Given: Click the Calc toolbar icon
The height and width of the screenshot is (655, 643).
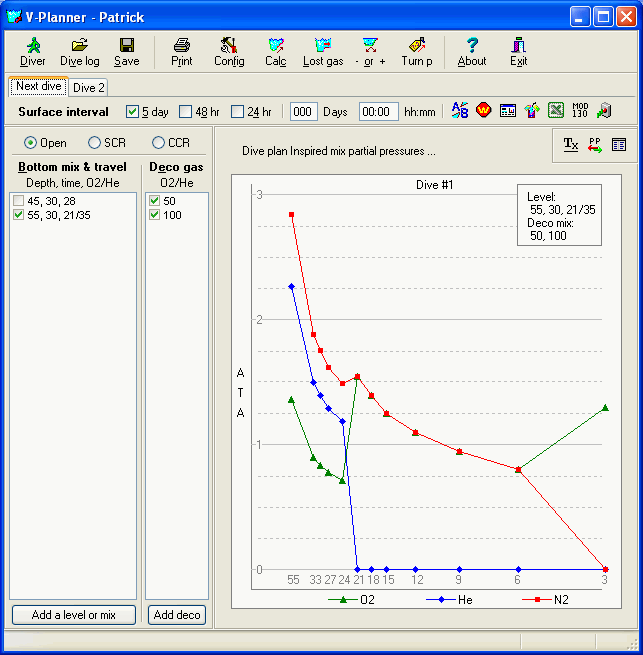Looking at the screenshot, I should click(276, 51).
